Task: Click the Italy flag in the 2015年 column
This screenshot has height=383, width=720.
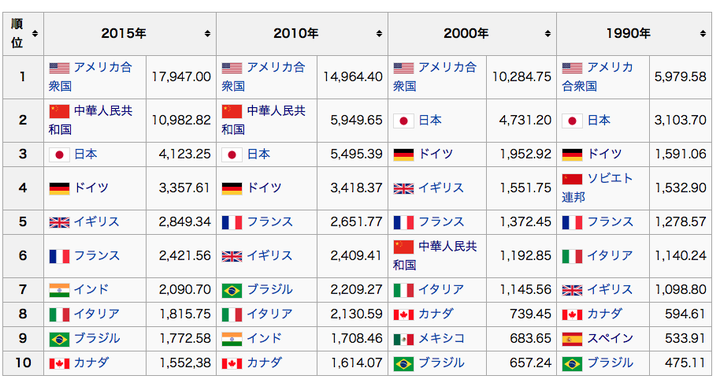Action: coord(59,315)
